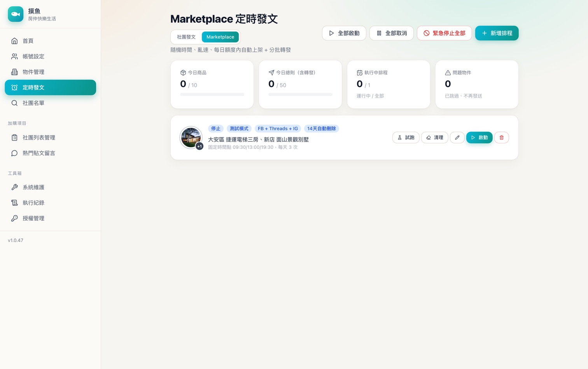Click the 已跳過、不再發送 caption
This screenshot has width=588, height=369.
[x=464, y=96]
